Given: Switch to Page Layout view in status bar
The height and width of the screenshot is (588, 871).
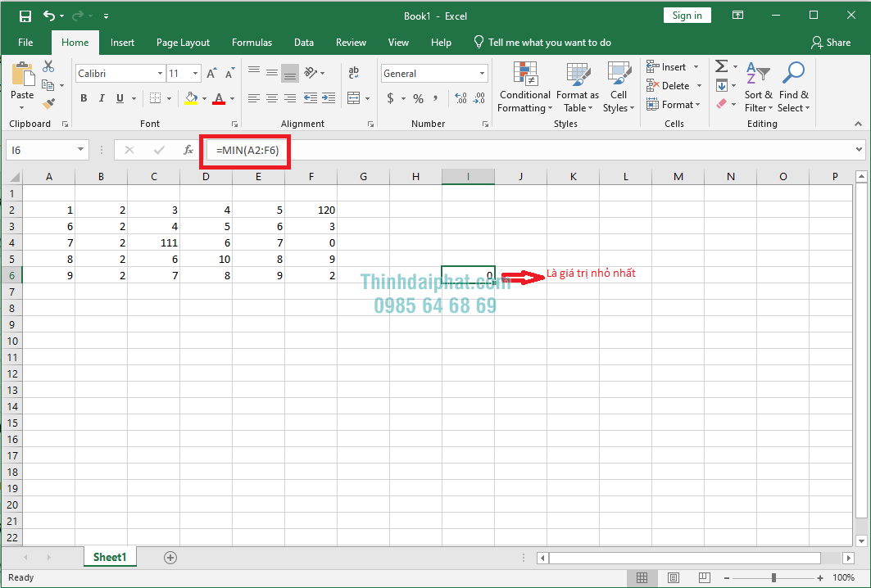Looking at the screenshot, I should click(673, 577).
